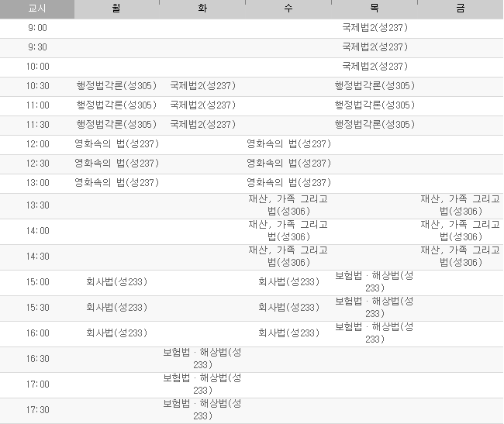Click Wednesday 재산, 가족 그리고 법 at 13:30
The image size is (504, 424).
click(x=288, y=205)
